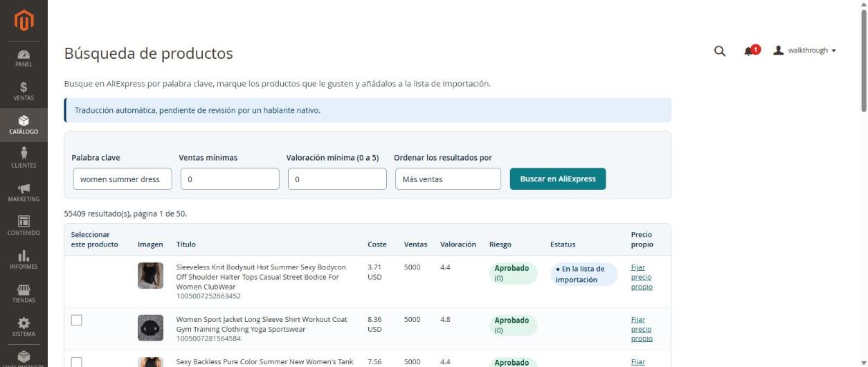
Task: Open the notifications bell icon
Action: click(x=751, y=51)
